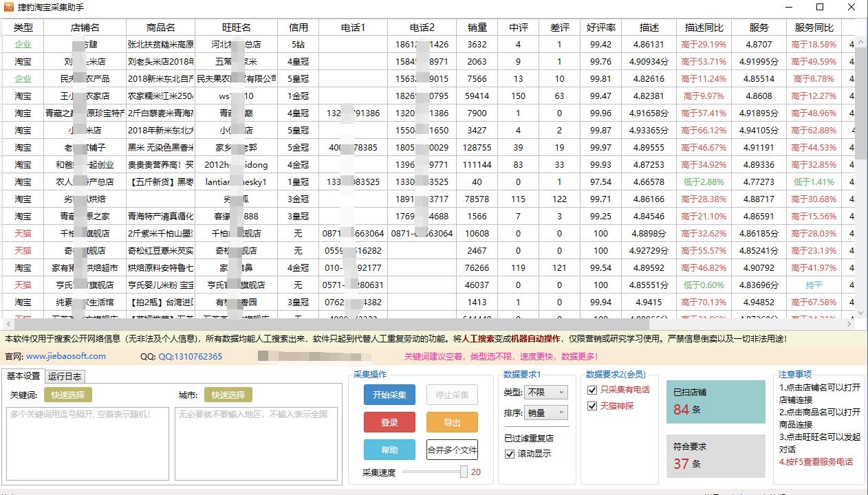Click the 旺旺名 cell lantian...sky1

(x=237, y=181)
